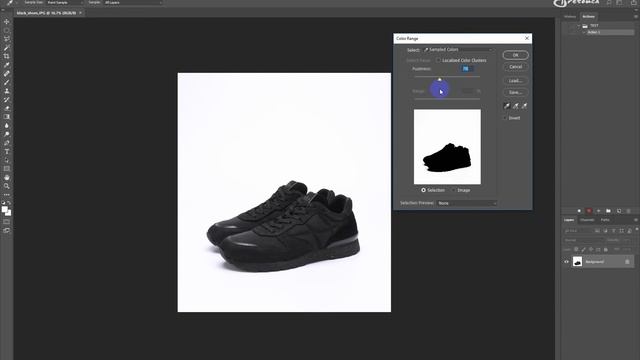Stop recording in the Actions panel

point(579,211)
